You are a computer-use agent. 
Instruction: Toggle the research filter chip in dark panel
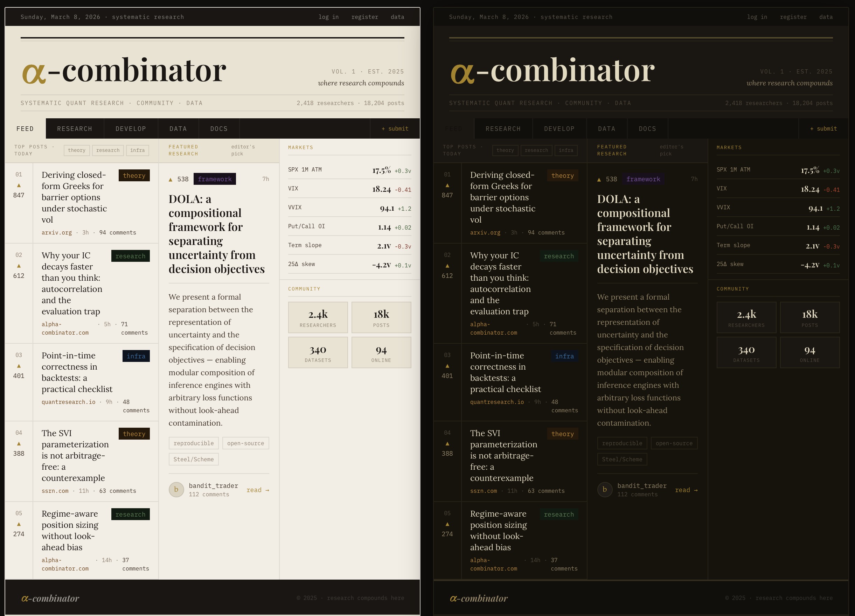(536, 150)
